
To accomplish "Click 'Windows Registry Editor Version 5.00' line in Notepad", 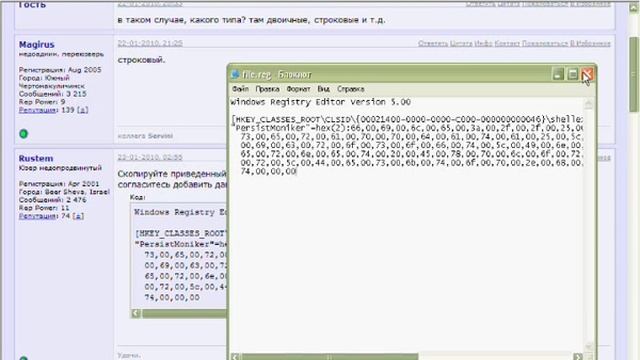I will point(320,102).
